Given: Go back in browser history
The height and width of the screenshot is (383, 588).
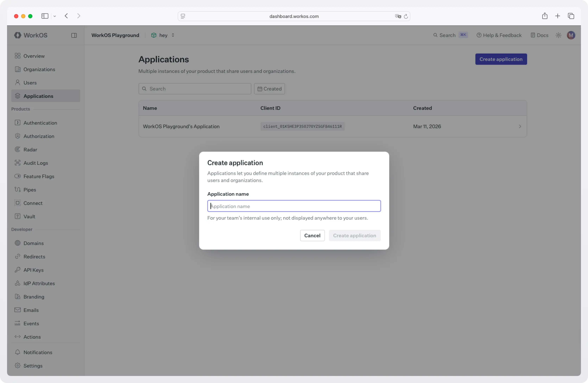Looking at the screenshot, I should [x=66, y=16].
